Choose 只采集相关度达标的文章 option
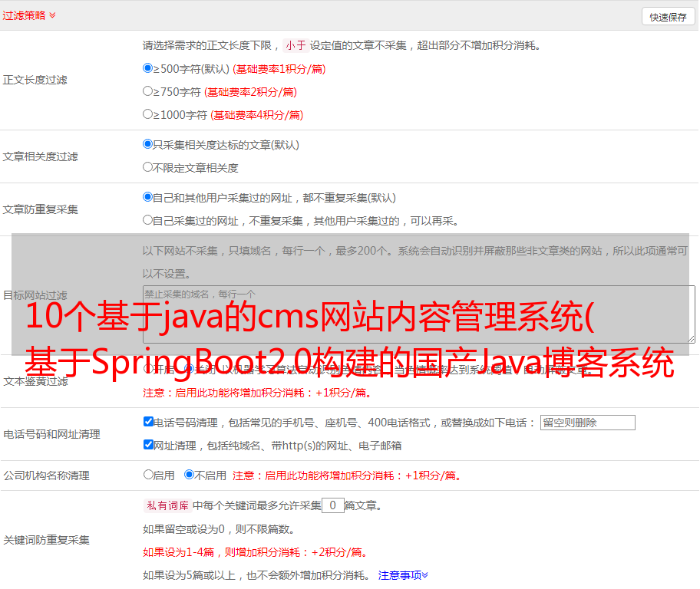 (148, 144)
